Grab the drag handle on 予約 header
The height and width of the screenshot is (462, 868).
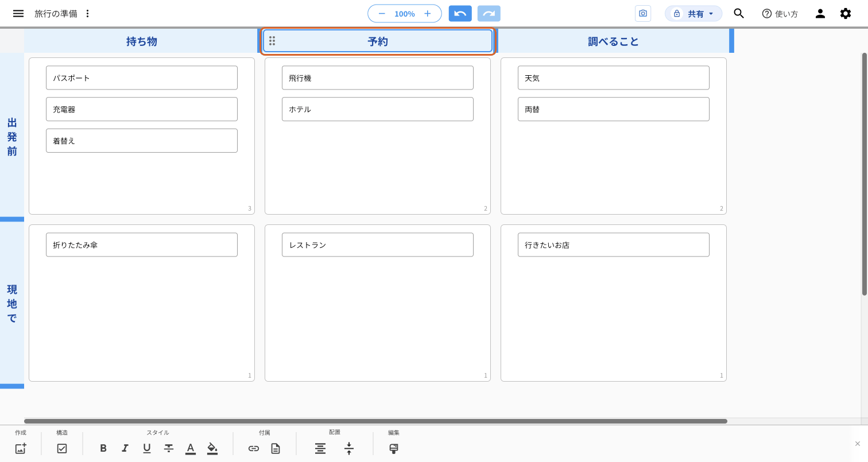click(x=272, y=41)
